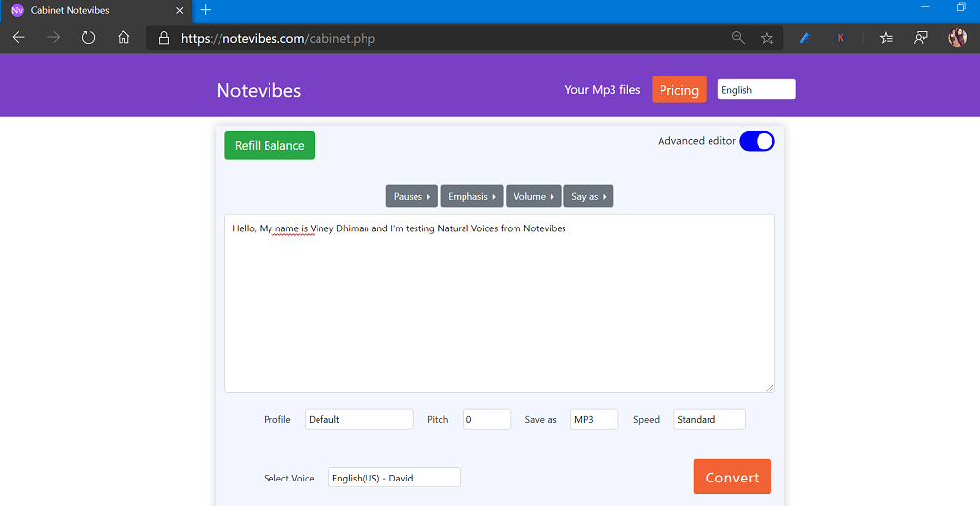Click the Pricing button
The height and width of the screenshot is (506, 980).
(x=679, y=90)
